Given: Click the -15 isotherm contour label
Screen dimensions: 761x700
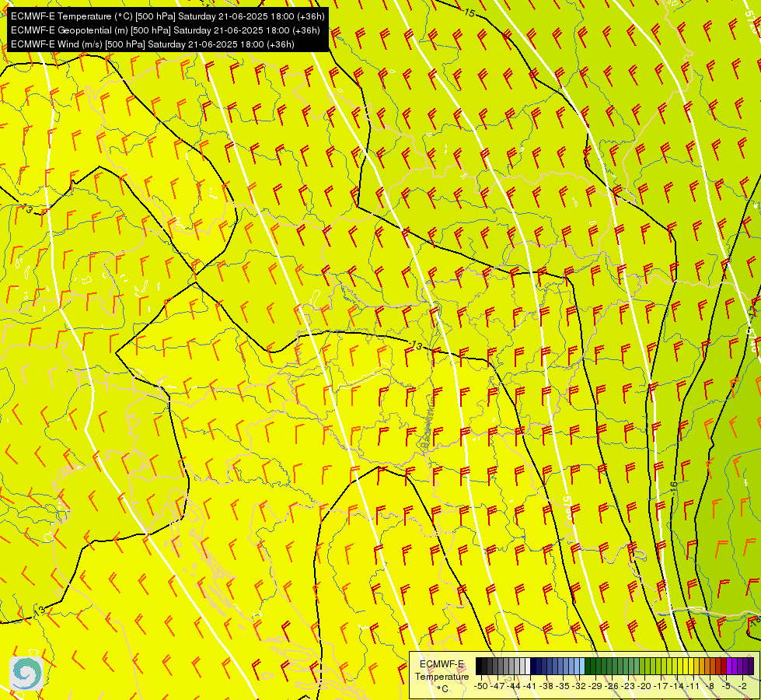Looking at the screenshot, I should [x=469, y=12].
